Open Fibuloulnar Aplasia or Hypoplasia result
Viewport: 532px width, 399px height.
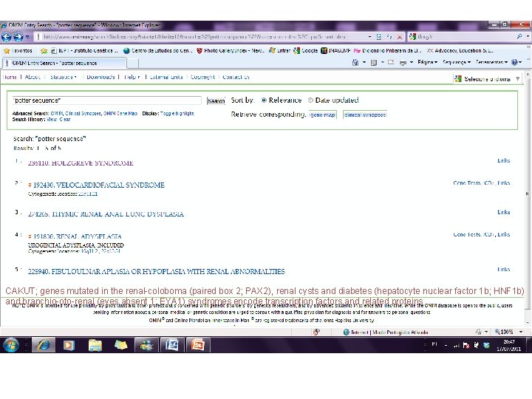157,271
